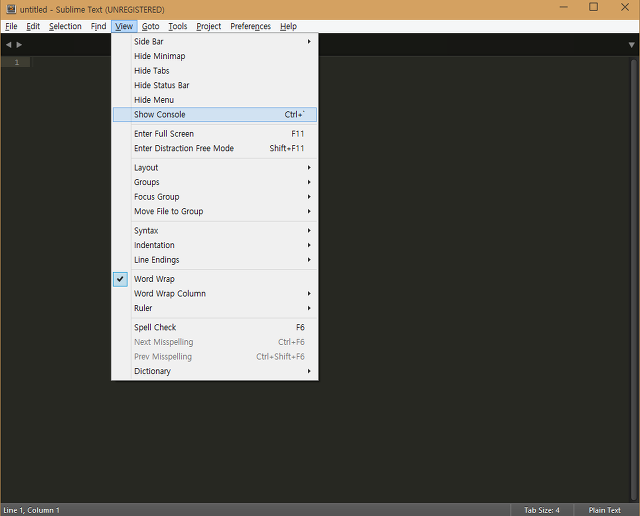Screen dimensions: 640x516
Task: Open the Tools menu
Action: click(178, 27)
